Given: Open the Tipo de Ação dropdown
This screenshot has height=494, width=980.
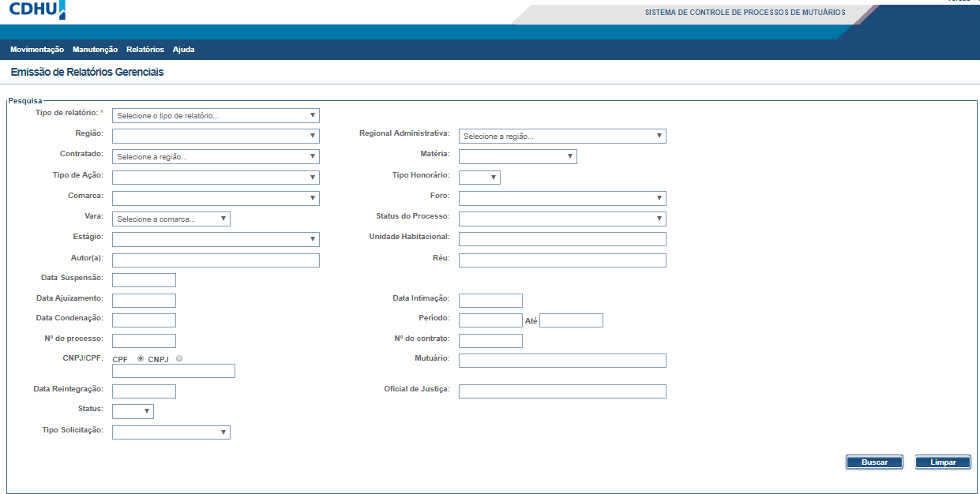Looking at the screenshot, I should click(216, 177).
